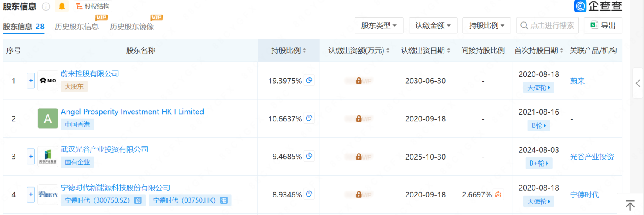
Task: Open the 认缴金额 dropdown filter
Action: point(433,26)
